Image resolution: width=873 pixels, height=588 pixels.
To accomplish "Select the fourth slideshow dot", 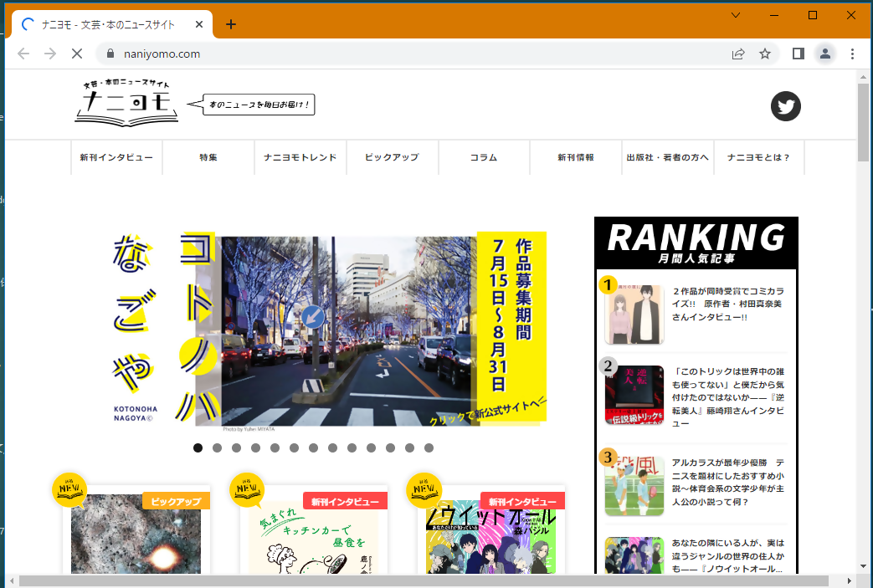I will click(255, 447).
